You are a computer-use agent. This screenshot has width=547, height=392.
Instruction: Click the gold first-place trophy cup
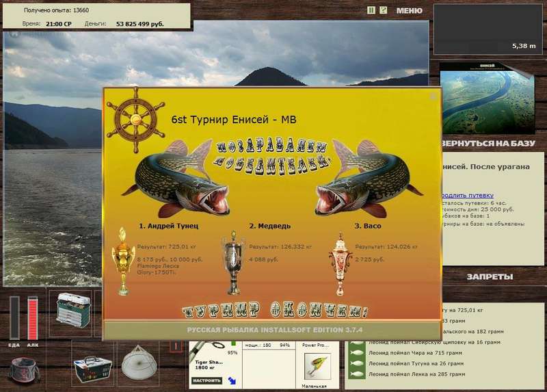pyautogui.click(x=123, y=261)
